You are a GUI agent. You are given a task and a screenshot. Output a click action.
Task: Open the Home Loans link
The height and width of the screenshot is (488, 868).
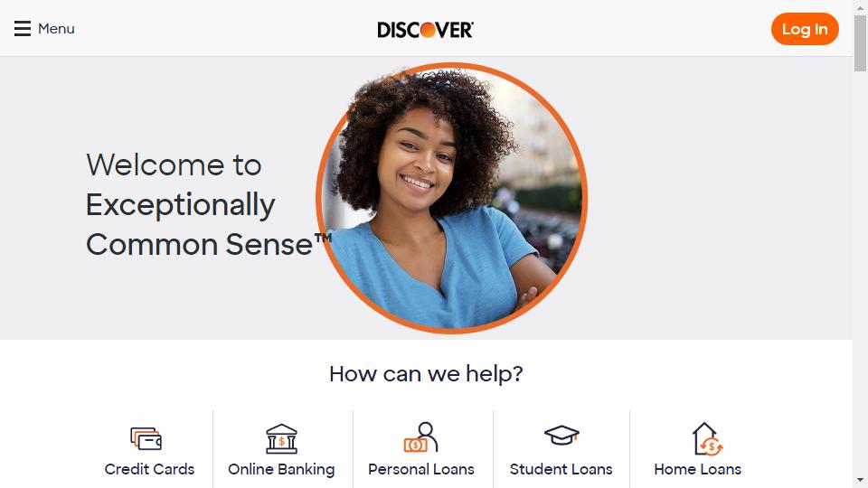click(697, 469)
